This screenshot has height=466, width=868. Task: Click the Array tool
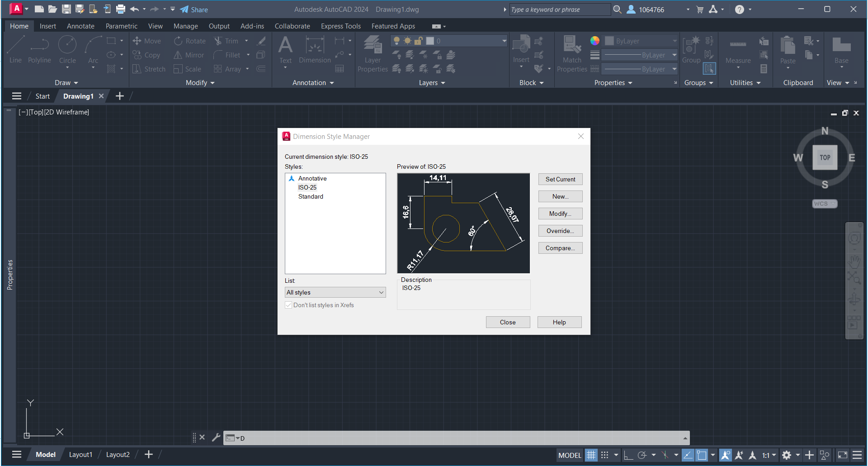pos(227,69)
